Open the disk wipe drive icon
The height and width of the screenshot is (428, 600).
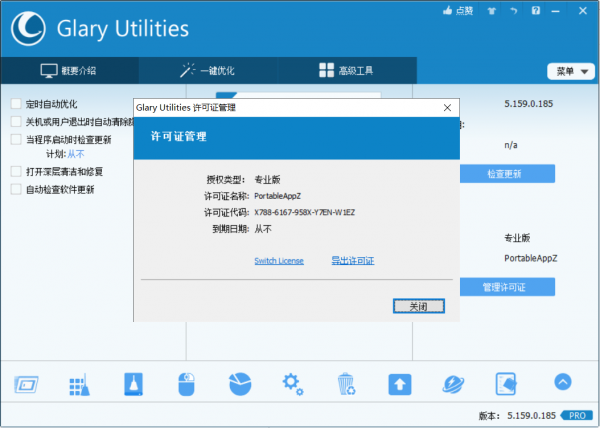(134, 384)
